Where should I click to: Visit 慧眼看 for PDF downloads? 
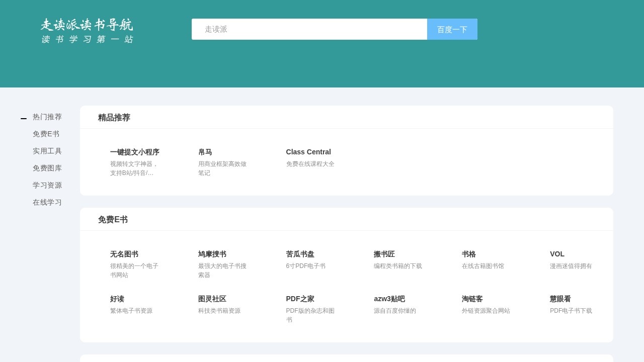coord(560,299)
